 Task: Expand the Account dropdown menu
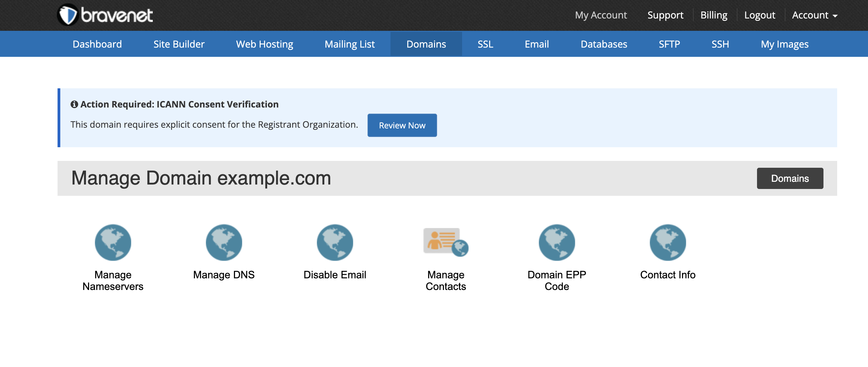coord(814,15)
